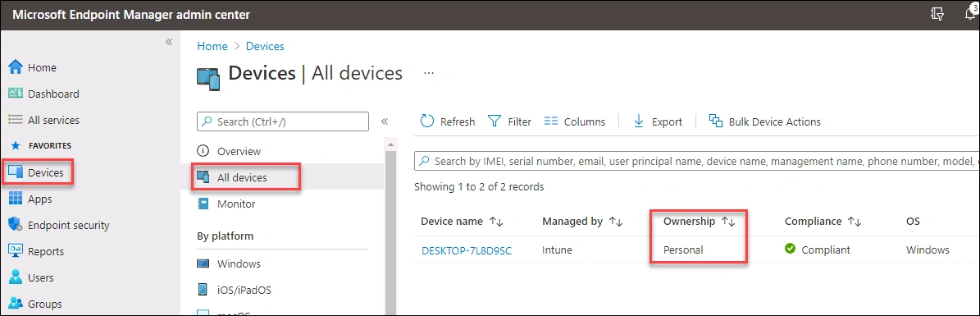Image resolution: width=980 pixels, height=316 pixels.
Task: Click 'Showing 1 to 2 of 2 records'
Action: coord(479,186)
